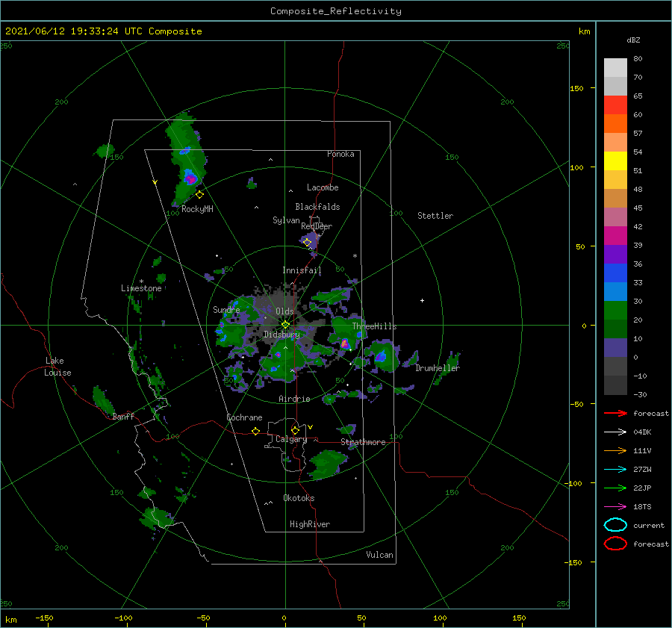This screenshot has height=628, width=672.
Task: Click the Calgary city label
Action: (291, 439)
